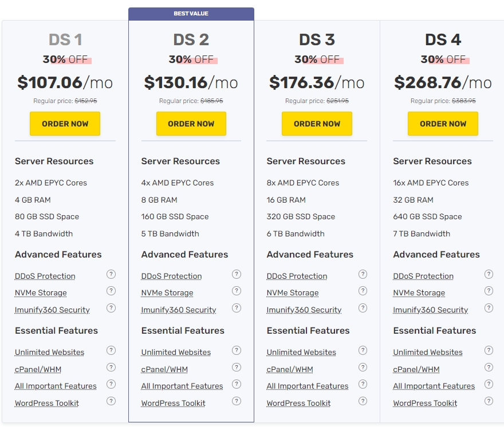Click the DS 1 cPanel/WHM info icon
504x427 pixels.
(111, 367)
